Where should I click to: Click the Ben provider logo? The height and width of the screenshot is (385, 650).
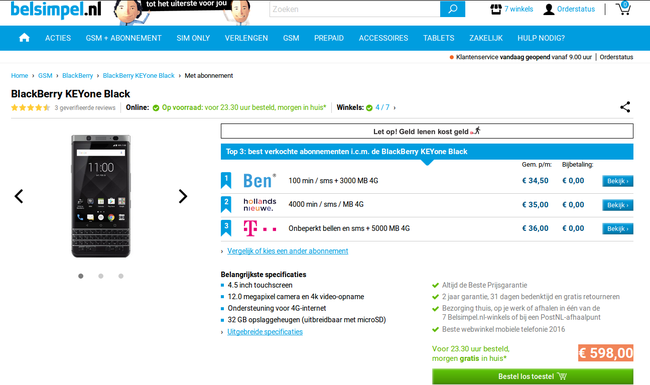259,181
